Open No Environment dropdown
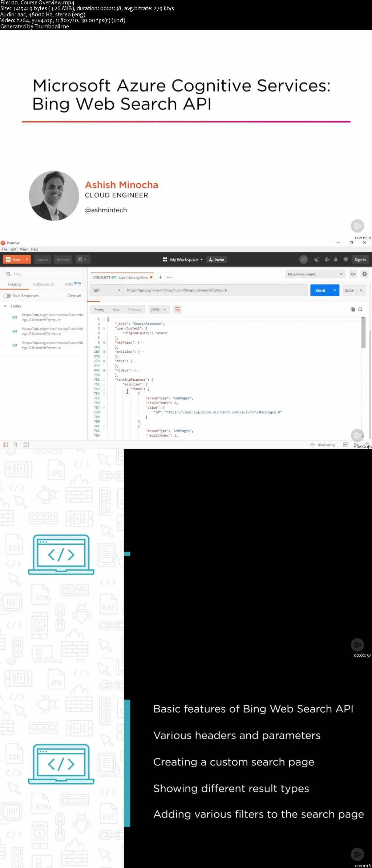The width and height of the screenshot is (372, 868). 315,274
